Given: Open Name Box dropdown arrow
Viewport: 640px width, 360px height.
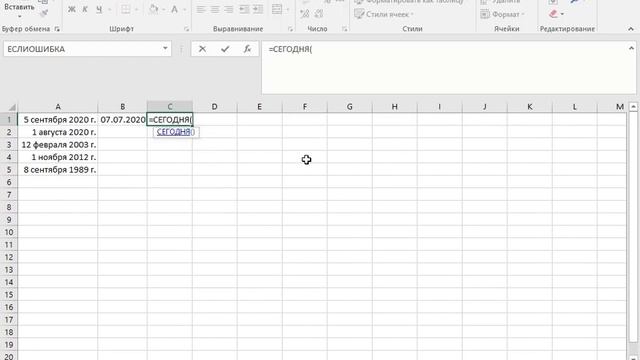Looking at the screenshot, I should coord(165,49).
